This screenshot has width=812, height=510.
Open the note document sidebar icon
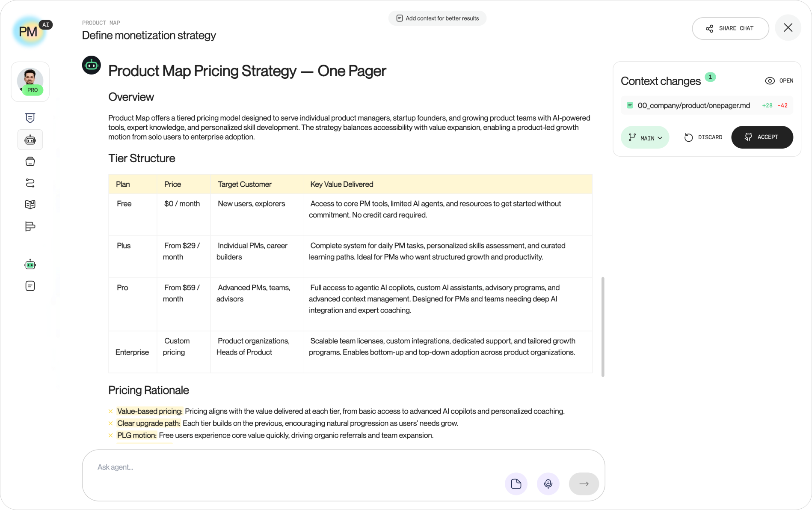tap(30, 286)
